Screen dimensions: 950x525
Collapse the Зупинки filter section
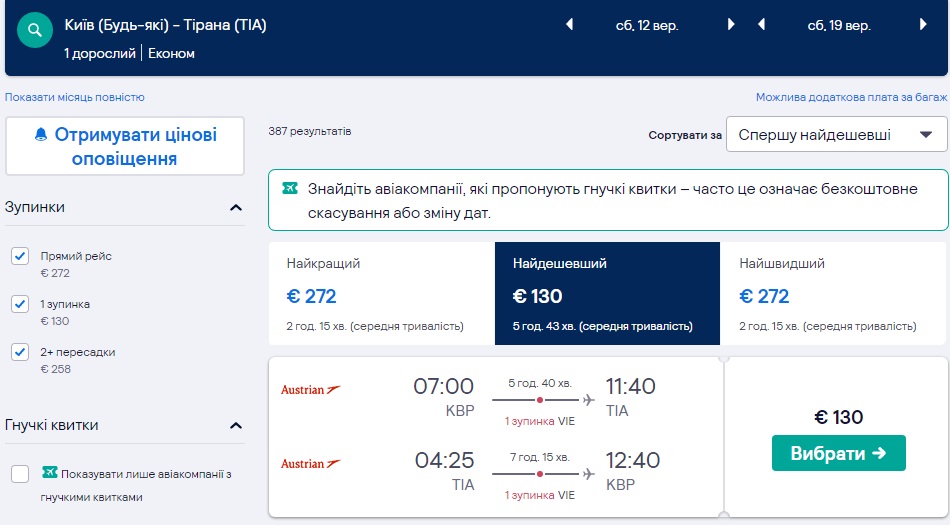coord(236,208)
